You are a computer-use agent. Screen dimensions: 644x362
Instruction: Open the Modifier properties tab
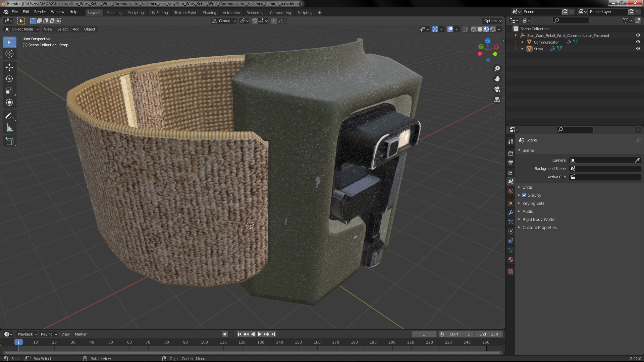[511, 213]
